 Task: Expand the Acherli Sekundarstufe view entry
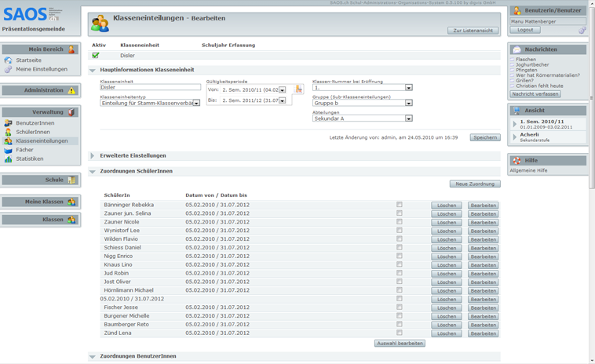[x=515, y=136]
